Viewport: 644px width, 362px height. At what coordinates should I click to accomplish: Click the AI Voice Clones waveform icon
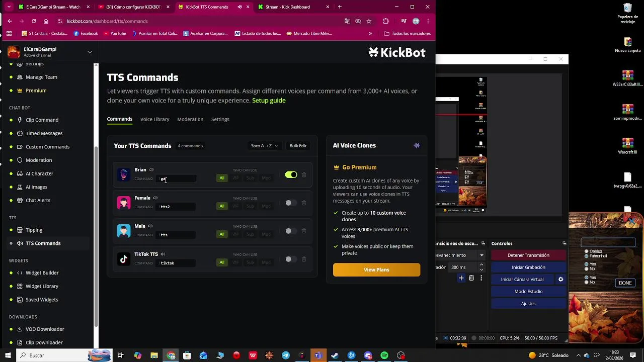(417, 145)
